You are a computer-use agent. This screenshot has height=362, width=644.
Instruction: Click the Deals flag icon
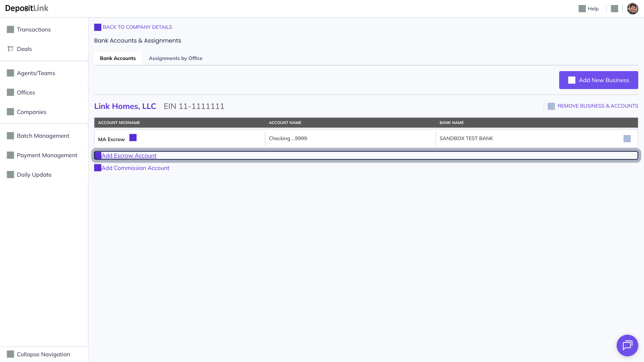pos(10,49)
